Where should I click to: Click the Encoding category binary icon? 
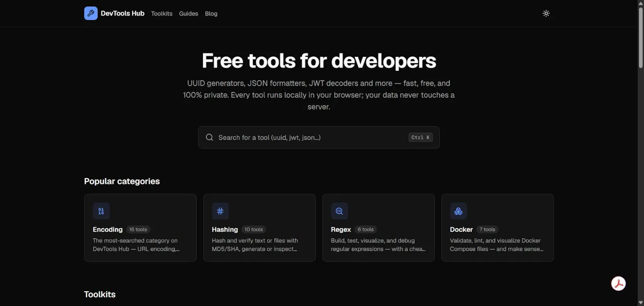101,211
